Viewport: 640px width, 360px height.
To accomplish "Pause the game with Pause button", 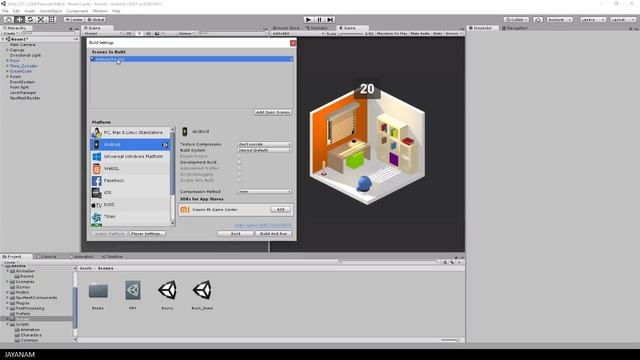I will (x=320, y=20).
